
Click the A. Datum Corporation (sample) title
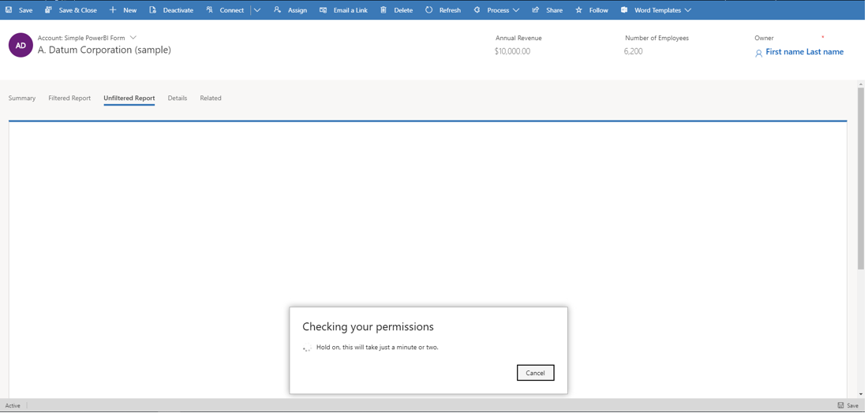[x=104, y=50]
